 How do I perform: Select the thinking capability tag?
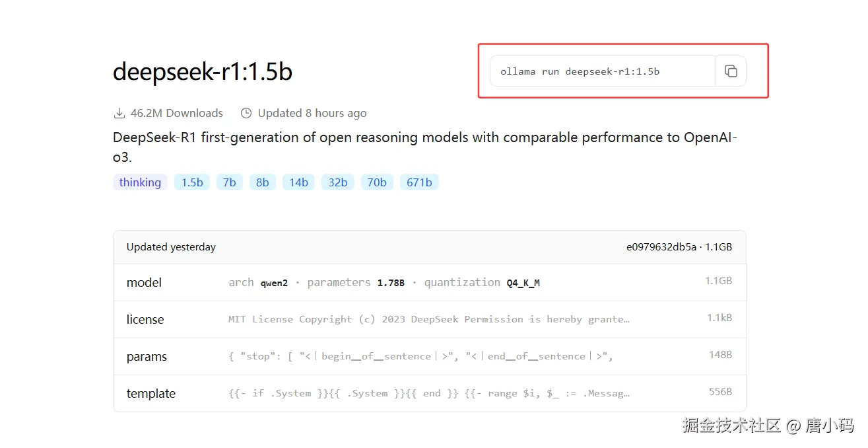tap(139, 182)
